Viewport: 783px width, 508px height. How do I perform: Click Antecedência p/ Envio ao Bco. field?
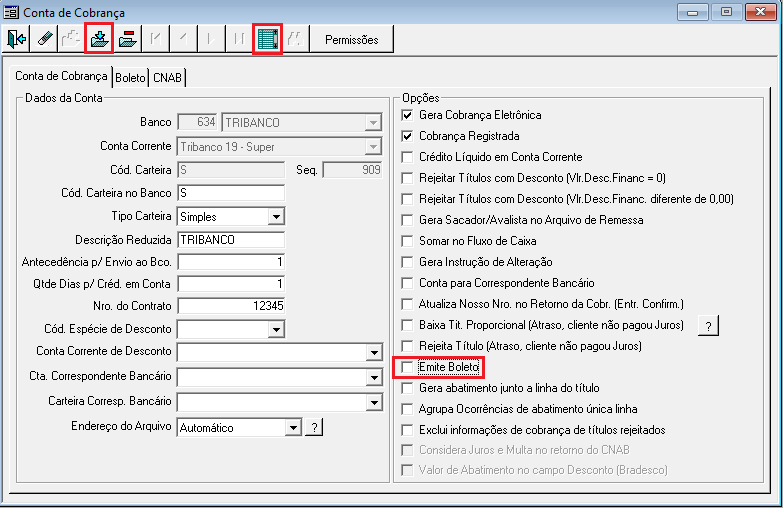231,262
